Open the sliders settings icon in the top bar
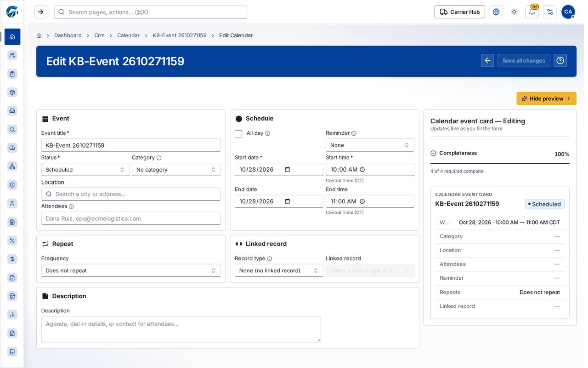This screenshot has width=588, height=368. [x=550, y=12]
